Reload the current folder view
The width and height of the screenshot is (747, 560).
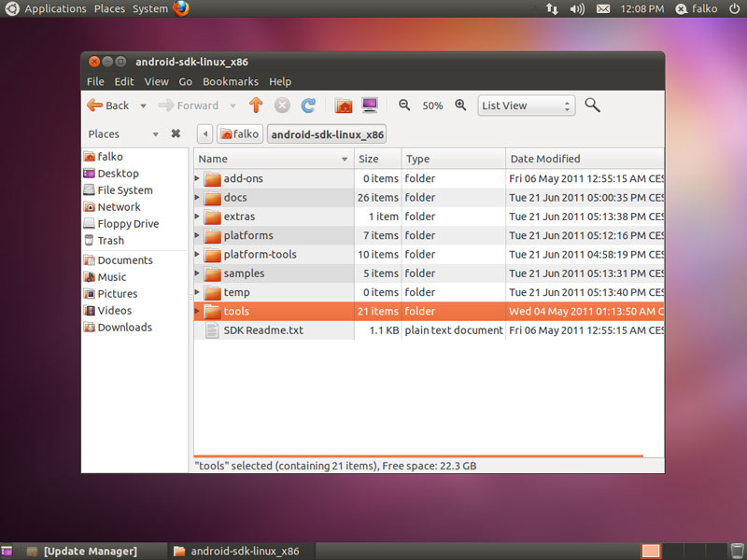tap(308, 105)
